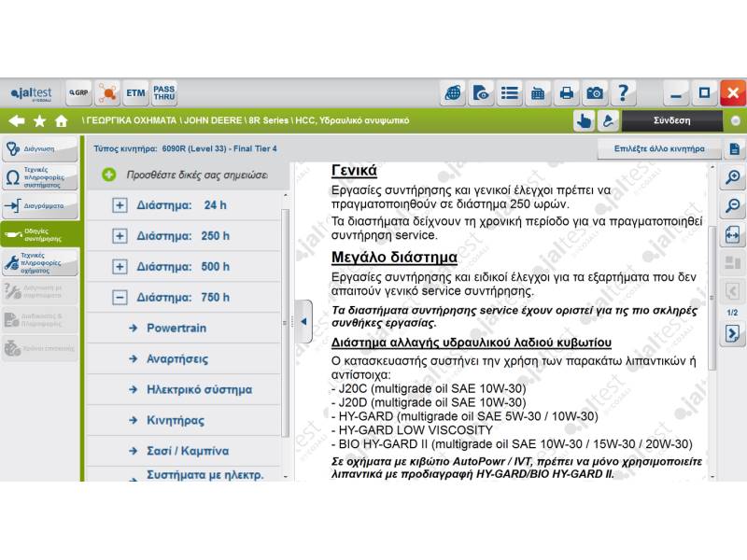
Task: Click the fit-to-width icon
Action: 733,235
